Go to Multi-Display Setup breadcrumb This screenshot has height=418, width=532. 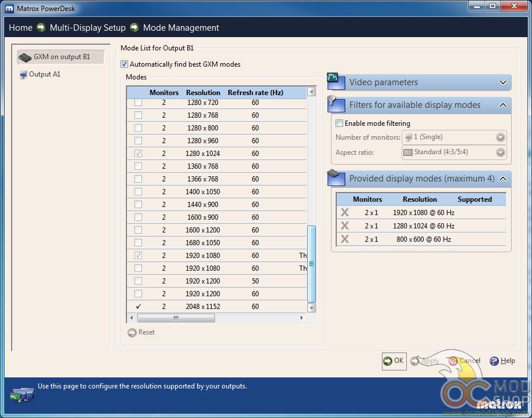point(88,27)
